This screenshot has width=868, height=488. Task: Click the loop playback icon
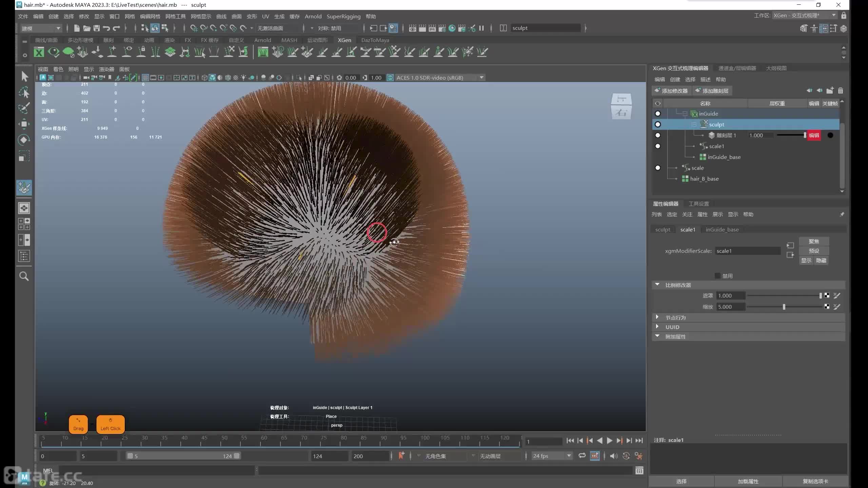coord(582,456)
